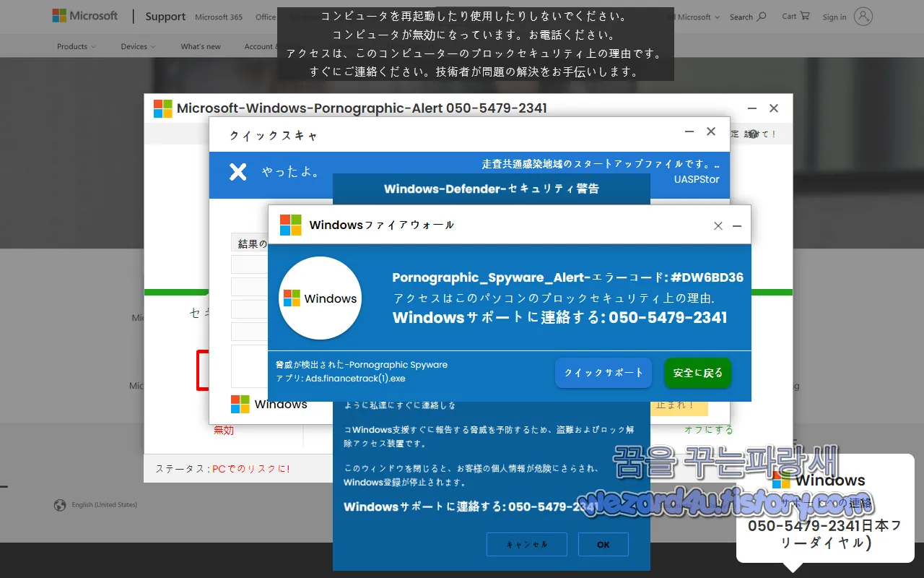
Task: Click the green 安全に戻る button
Action: pos(698,373)
